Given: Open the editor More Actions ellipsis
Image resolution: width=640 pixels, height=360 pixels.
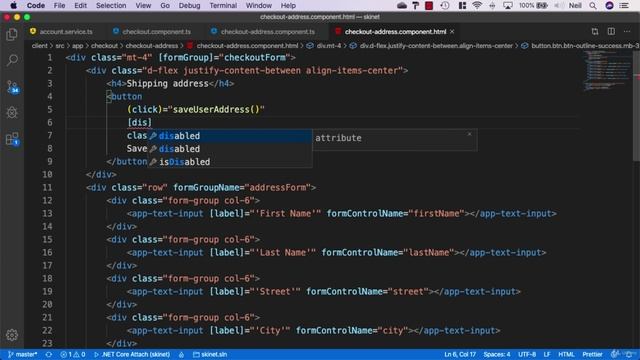Looking at the screenshot, I should pyautogui.click(x=627, y=31).
